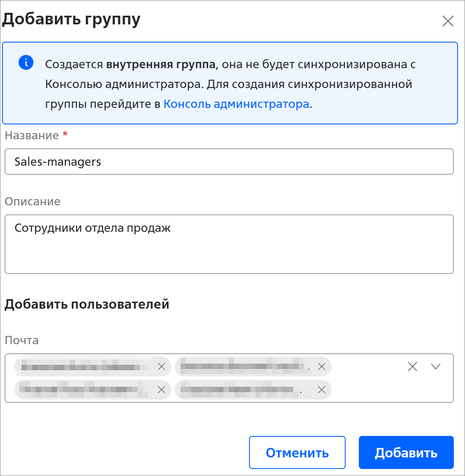465x476 pixels.
Task: Click into the Описание text area
Action: [229, 244]
